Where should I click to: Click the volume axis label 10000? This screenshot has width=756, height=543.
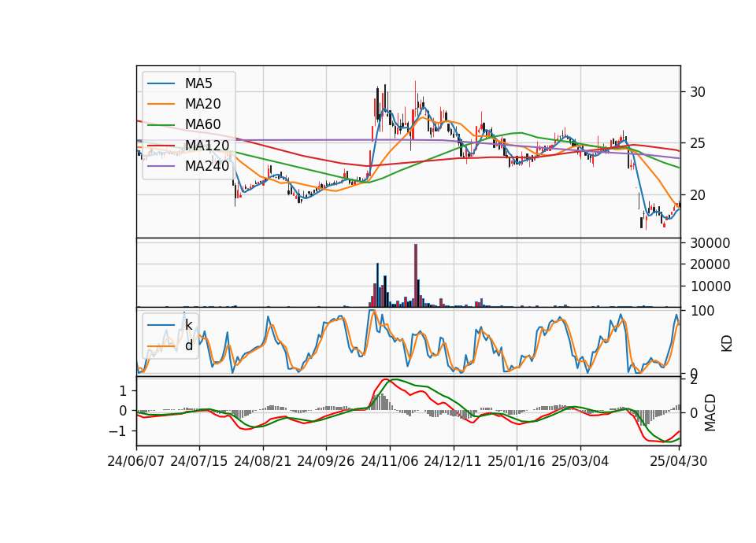(x=710, y=286)
